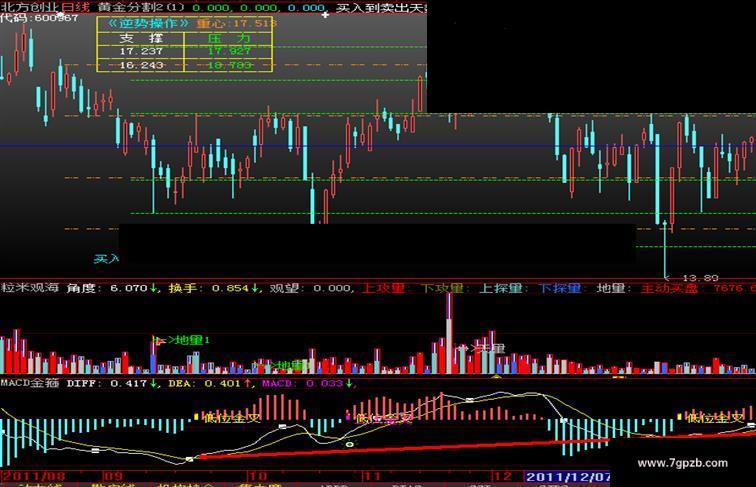
Task: Click the 上探量 legend label
Action: coord(501,288)
